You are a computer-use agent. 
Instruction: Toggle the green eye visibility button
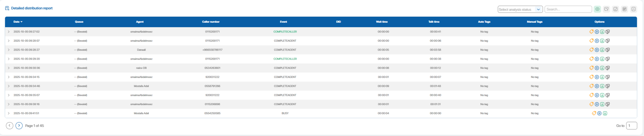click(x=597, y=9)
